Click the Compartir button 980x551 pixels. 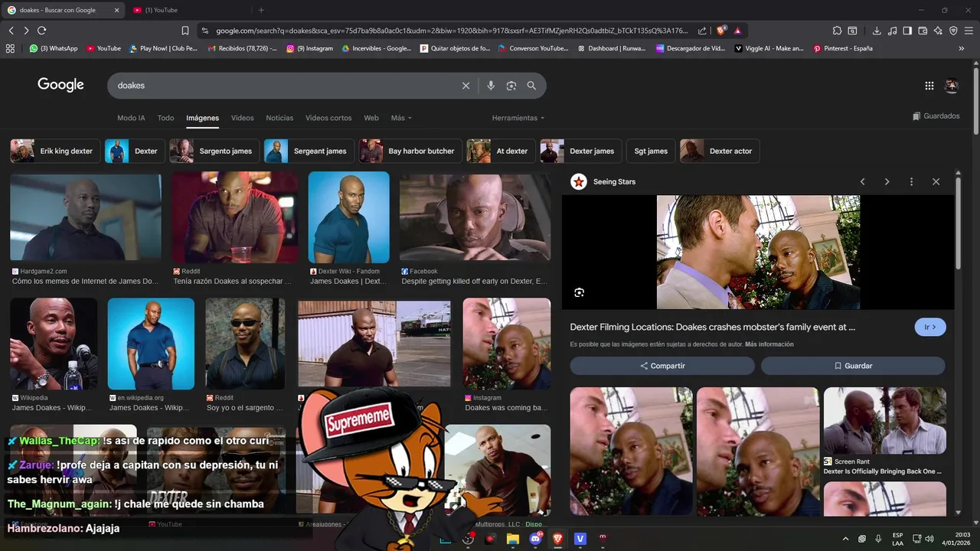point(662,366)
